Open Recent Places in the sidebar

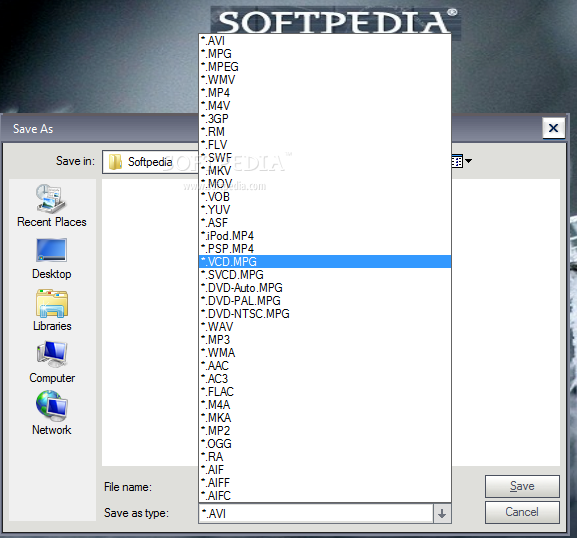click(x=52, y=206)
